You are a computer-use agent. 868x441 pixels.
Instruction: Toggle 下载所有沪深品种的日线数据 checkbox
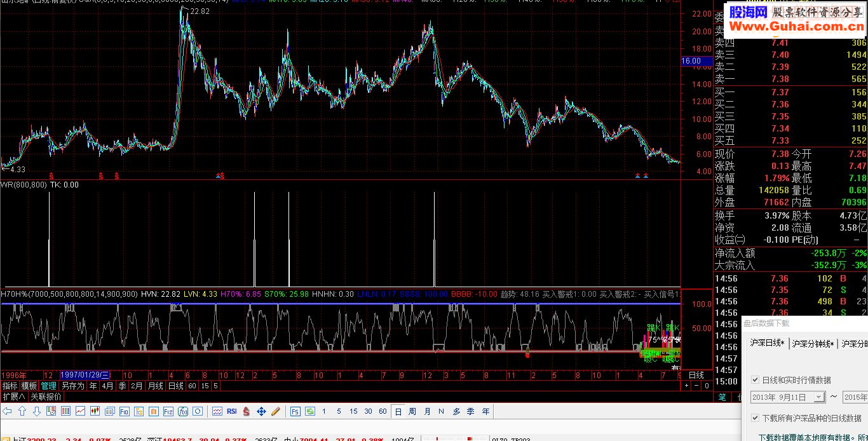tap(755, 418)
